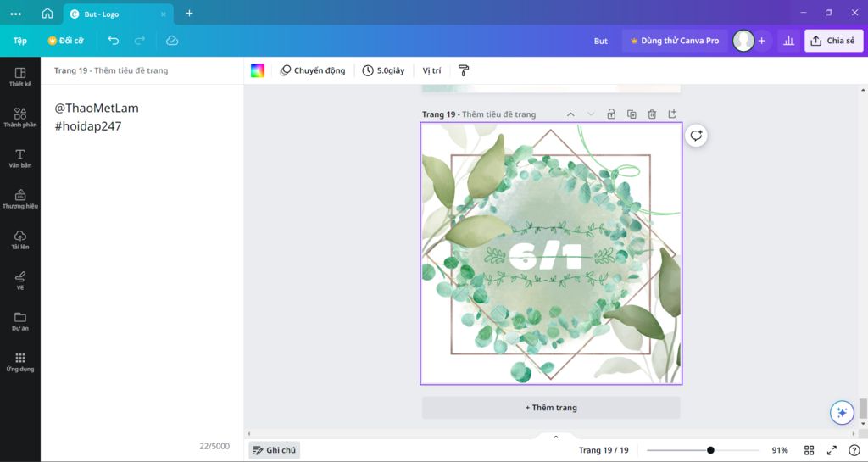868x462 pixels.
Task: Move page 19 up arrow
Action: coord(570,114)
